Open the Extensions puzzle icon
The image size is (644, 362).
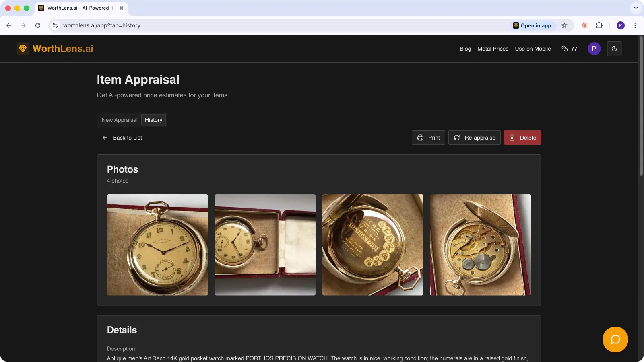tap(599, 25)
